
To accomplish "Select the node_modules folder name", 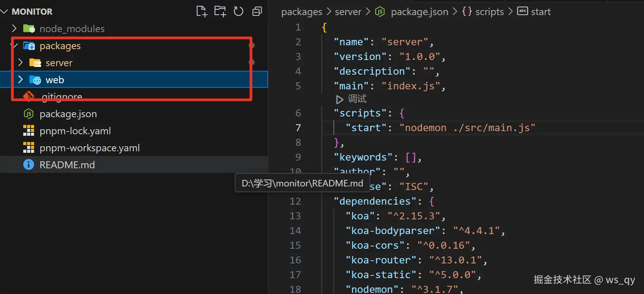I will (x=72, y=29).
